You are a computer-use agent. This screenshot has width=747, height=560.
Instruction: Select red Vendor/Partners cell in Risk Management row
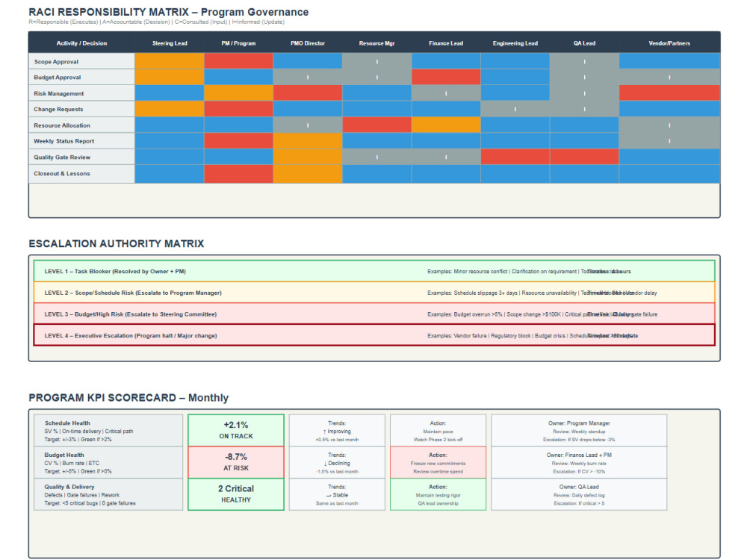coord(669,93)
